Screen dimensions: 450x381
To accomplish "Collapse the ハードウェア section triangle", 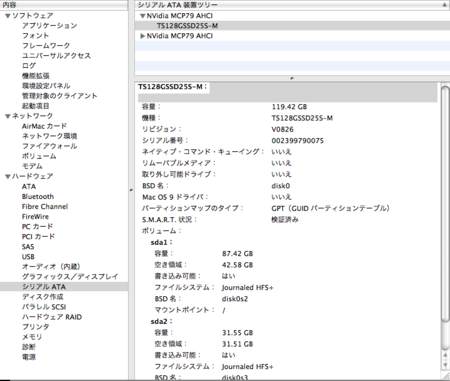I will coord(8,176).
